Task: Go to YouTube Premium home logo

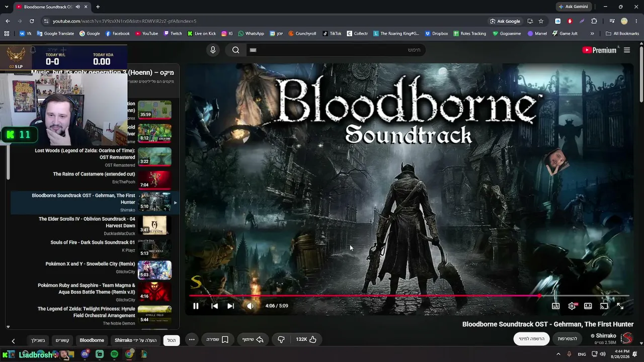Action: click(599, 50)
